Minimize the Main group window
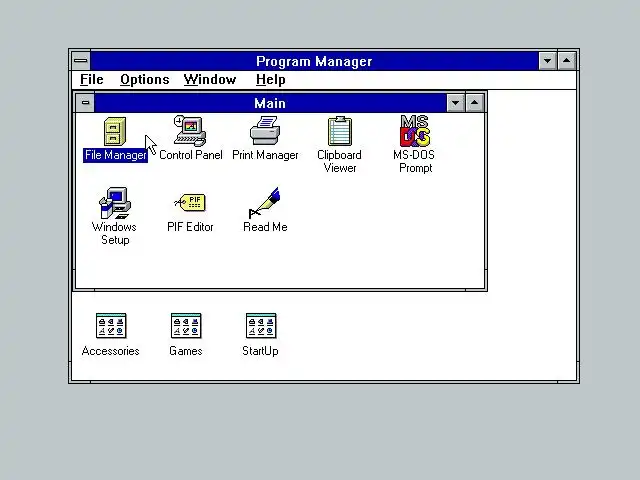 456,103
